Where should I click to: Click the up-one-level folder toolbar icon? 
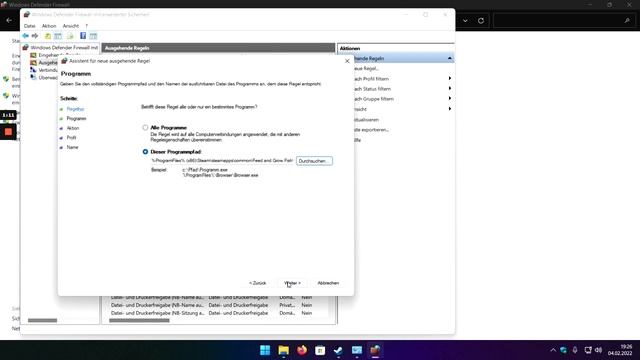(48, 36)
